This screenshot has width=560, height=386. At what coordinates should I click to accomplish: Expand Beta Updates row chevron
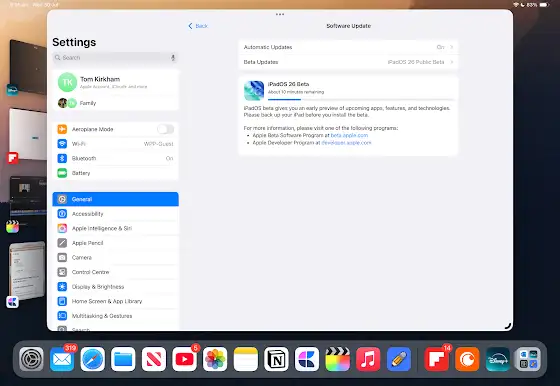[x=452, y=62]
